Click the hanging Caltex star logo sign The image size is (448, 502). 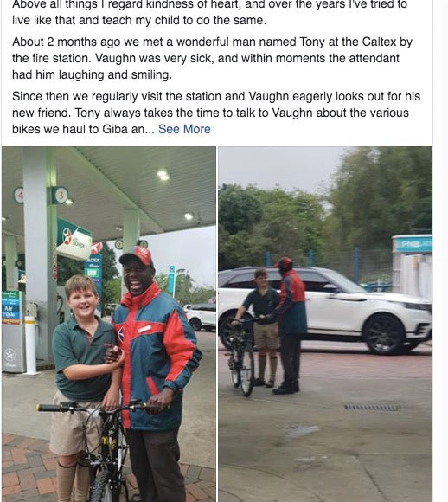74,240
